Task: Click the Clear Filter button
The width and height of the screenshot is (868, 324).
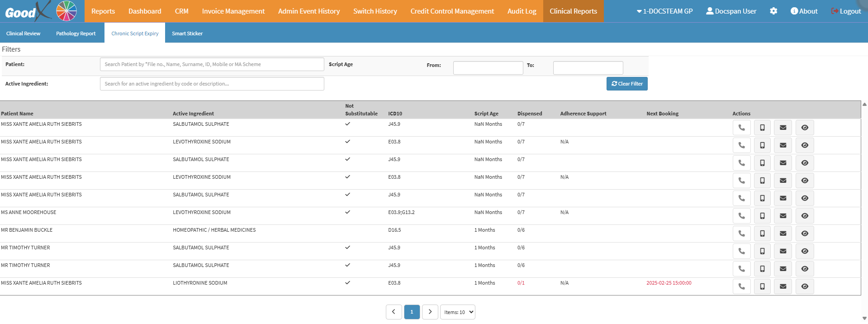Action: click(627, 84)
